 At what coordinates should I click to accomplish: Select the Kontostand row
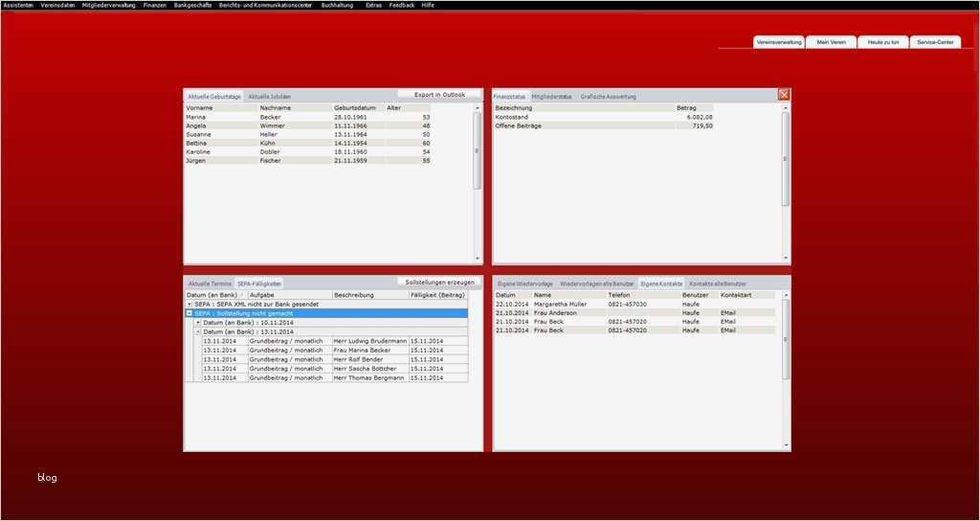point(604,117)
